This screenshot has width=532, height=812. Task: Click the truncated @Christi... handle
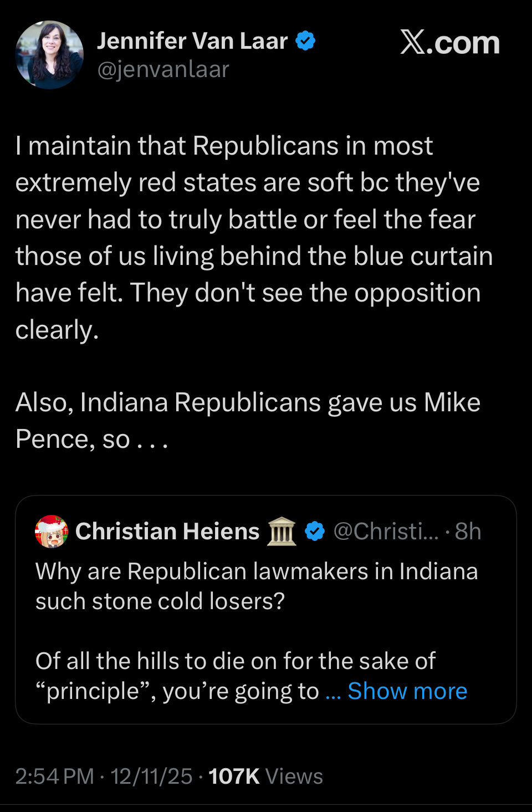(x=386, y=532)
